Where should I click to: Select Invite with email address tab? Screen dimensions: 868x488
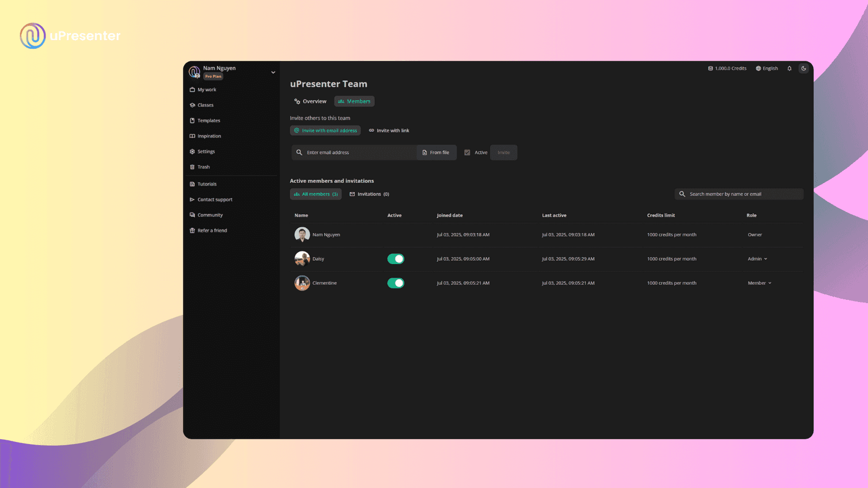click(325, 131)
